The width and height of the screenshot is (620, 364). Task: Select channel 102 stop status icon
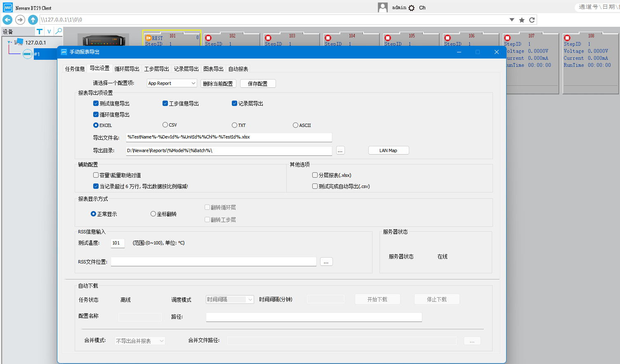click(208, 38)
